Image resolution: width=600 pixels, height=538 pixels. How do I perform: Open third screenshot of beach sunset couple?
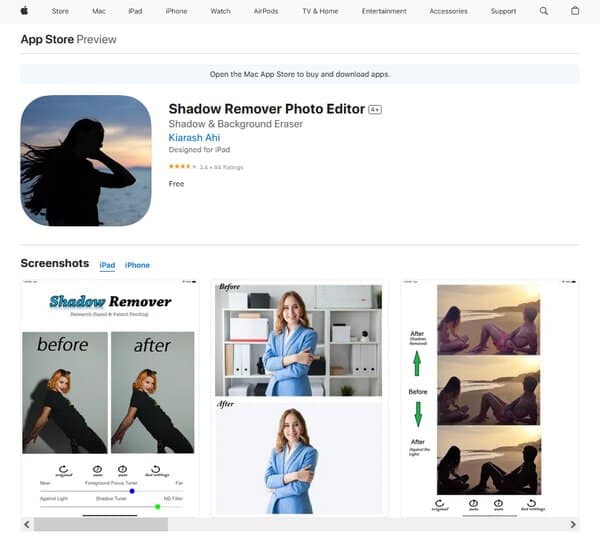(489, 398)
